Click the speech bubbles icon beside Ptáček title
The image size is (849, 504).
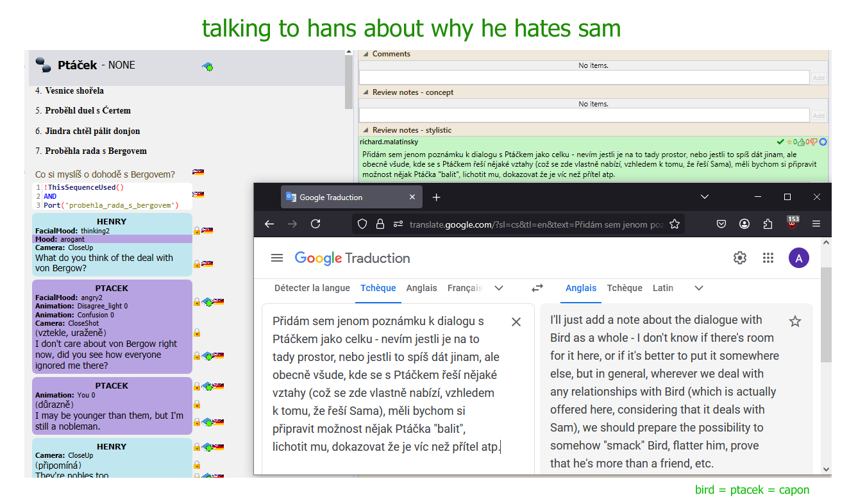pos(43,64)
